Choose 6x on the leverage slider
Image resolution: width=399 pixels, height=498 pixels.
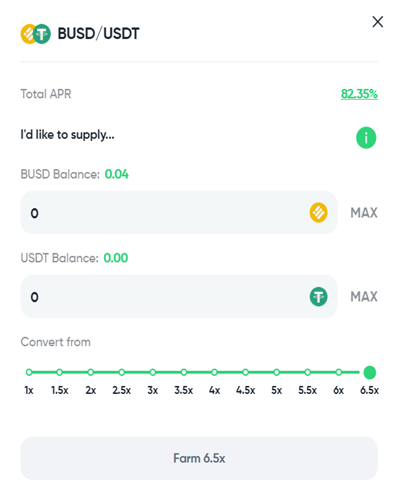(338, 372)
